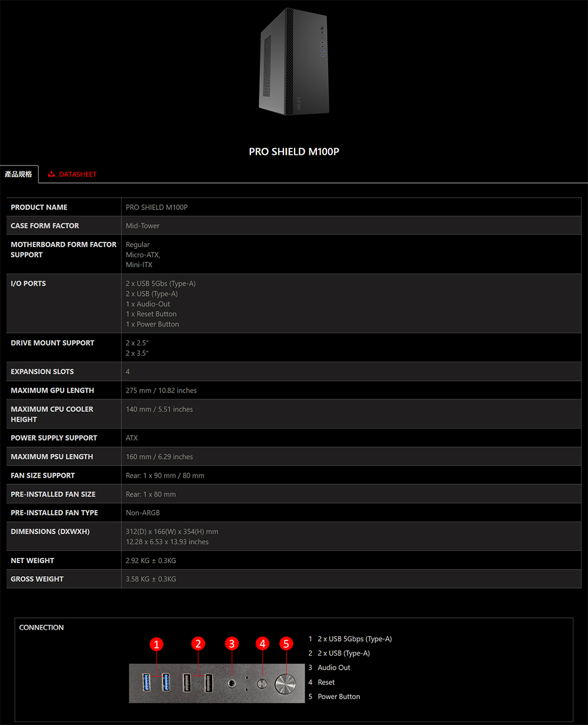The image size is (588, 725).
Task: Select the Mid-Tower value
Action: tap(143, 226)
